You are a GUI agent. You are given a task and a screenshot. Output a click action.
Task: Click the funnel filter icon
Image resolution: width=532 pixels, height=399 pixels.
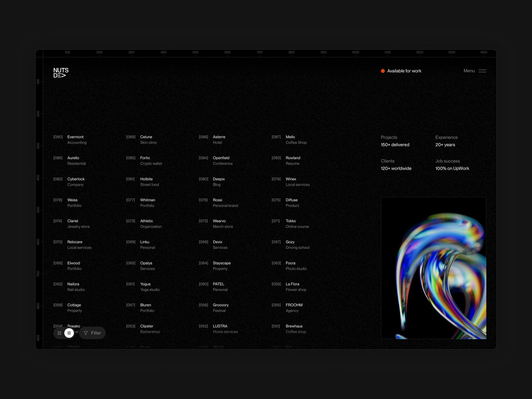[x=86, y=333]
